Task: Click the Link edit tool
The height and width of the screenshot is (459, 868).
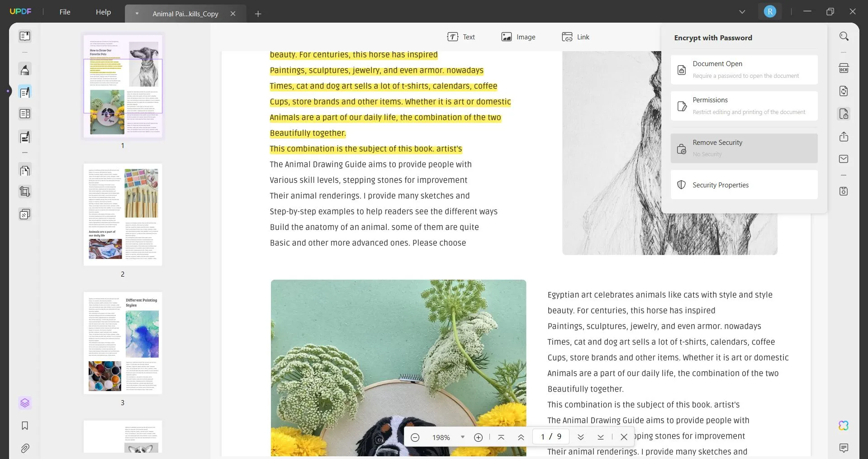Action: (575, 37)
